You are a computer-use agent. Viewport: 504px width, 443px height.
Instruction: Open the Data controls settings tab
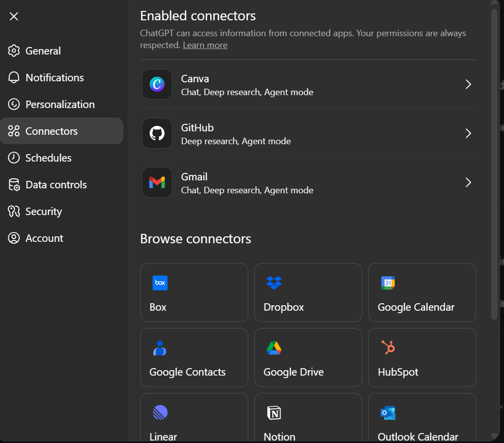pyautogui.click(x=56, y=185)
